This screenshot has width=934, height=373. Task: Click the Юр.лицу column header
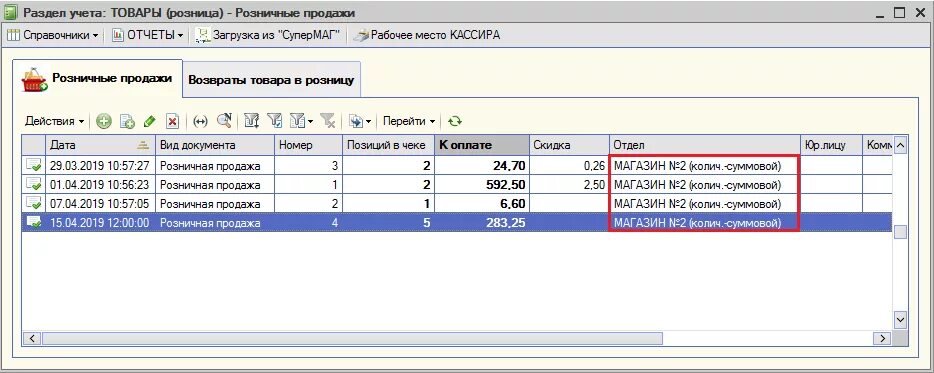(831, 145)
